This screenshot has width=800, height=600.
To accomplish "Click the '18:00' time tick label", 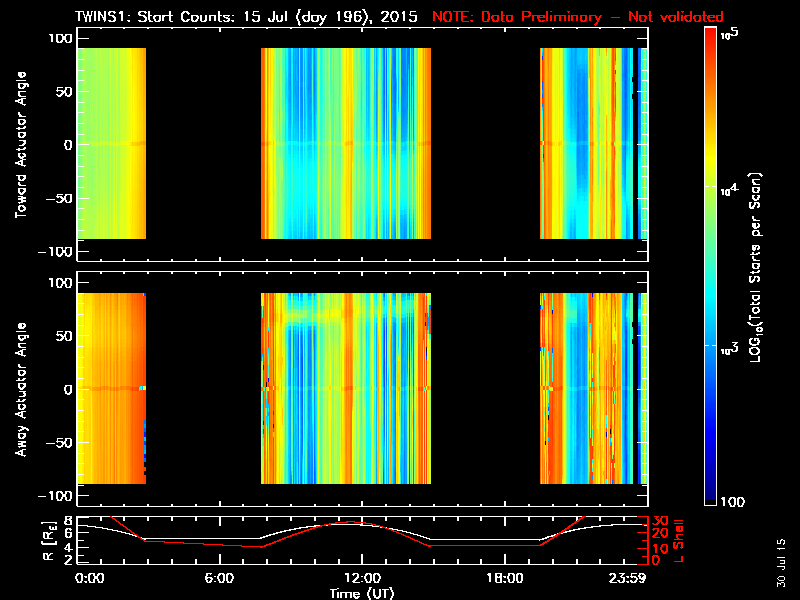I will click(x=505, y=578).
